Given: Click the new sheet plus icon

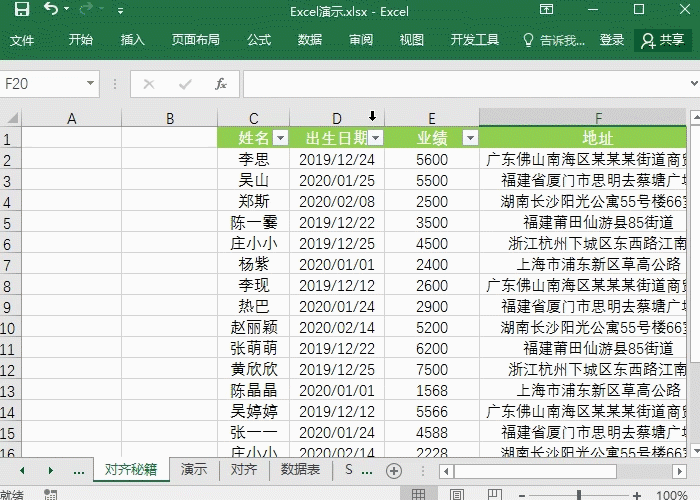Looking at the screenshot, I should click(394, 470).
